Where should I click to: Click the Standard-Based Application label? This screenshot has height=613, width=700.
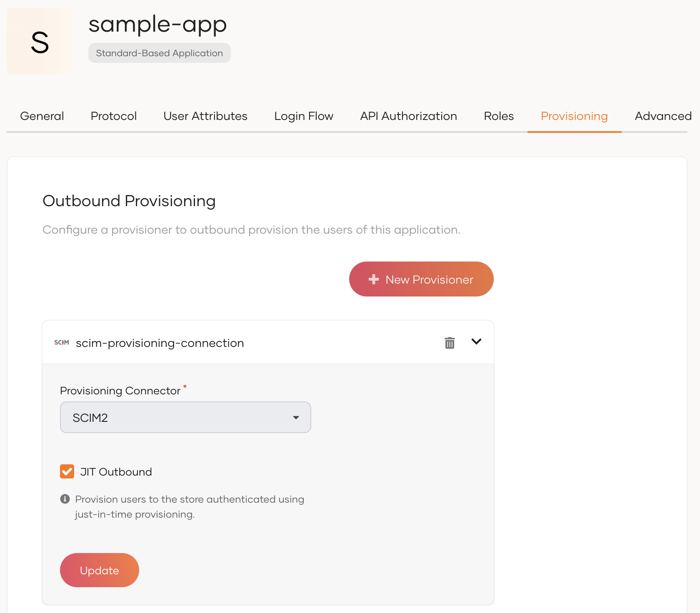click(159, 53)
